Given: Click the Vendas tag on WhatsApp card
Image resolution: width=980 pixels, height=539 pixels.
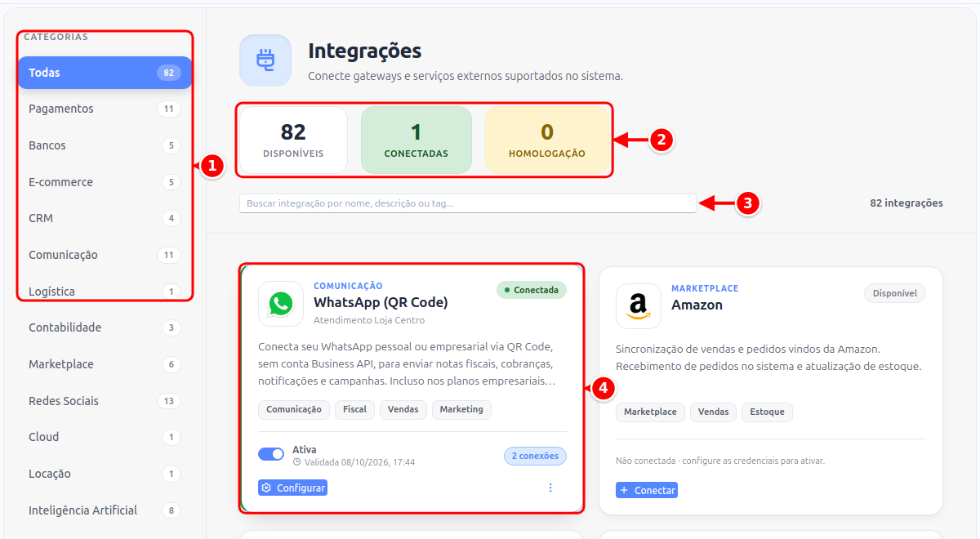Looking at the screenshot, I should click(403, 409).
